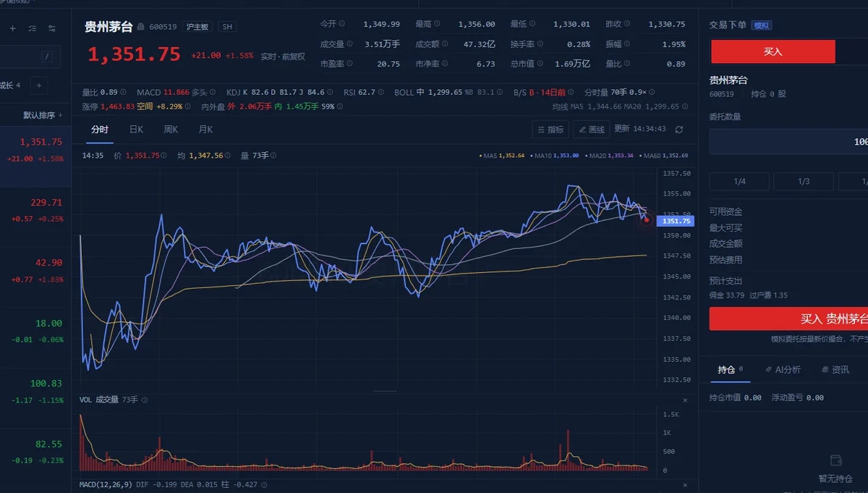Switch to 周K weekly chart tab
Image resolution: width=868 pixels, height=493 pixels.
click(x=171, y=130)
